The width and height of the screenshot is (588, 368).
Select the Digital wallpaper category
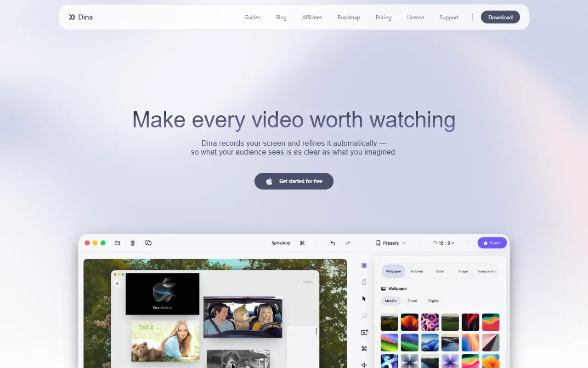pyautogui.click(x=434, y=301)
